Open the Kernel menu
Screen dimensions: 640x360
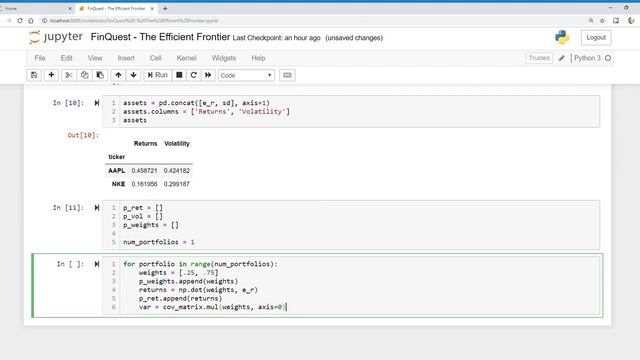187,58
